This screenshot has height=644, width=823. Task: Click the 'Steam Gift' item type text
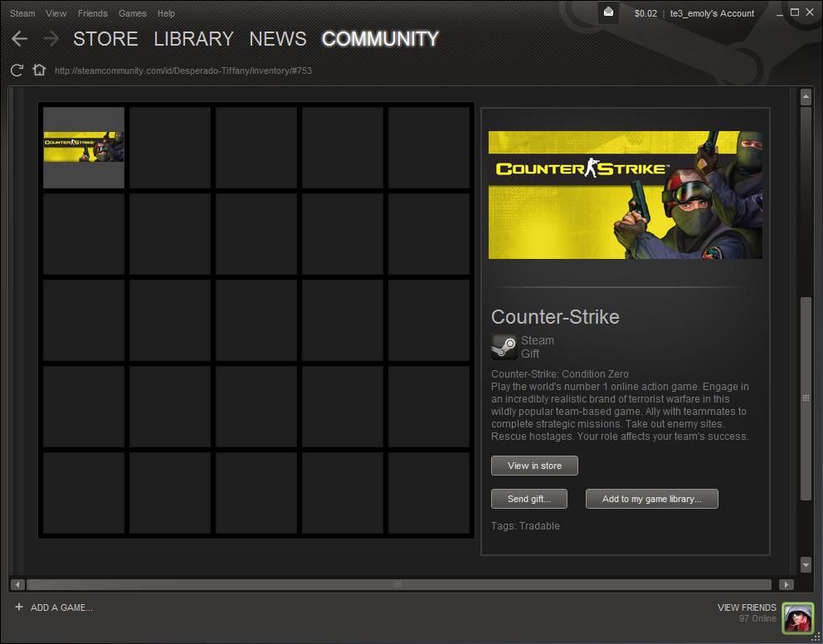(537, 347)
